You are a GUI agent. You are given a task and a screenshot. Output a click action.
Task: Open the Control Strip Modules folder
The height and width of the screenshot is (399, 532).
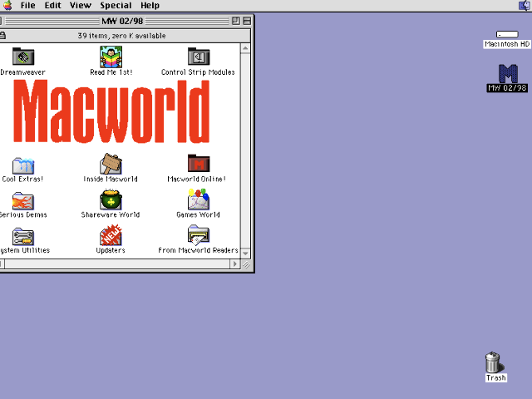tap(199, 57)
